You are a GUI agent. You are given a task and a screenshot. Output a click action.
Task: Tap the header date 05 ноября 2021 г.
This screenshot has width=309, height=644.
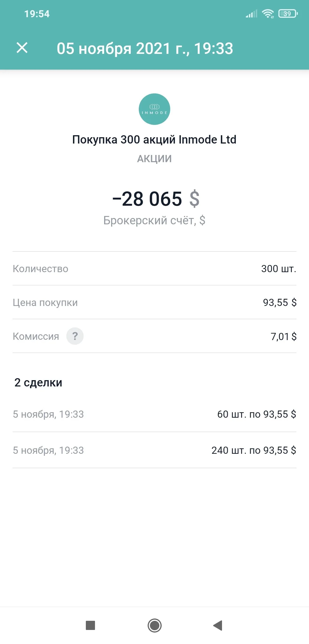[x=123, y=48]
